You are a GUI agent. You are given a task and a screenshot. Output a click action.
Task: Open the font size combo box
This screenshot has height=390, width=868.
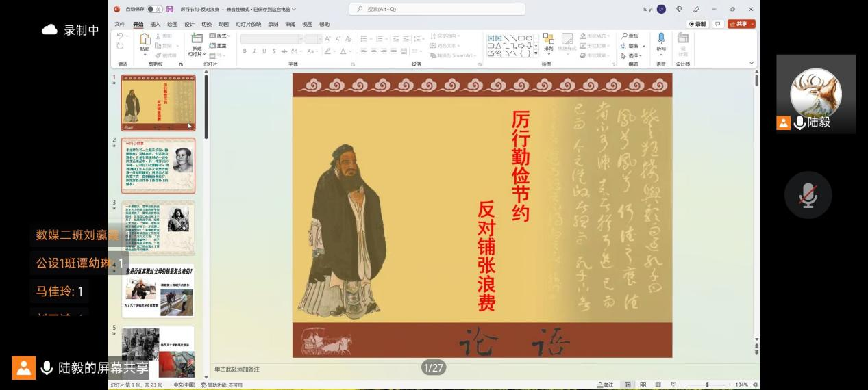[x=312, y=39]
